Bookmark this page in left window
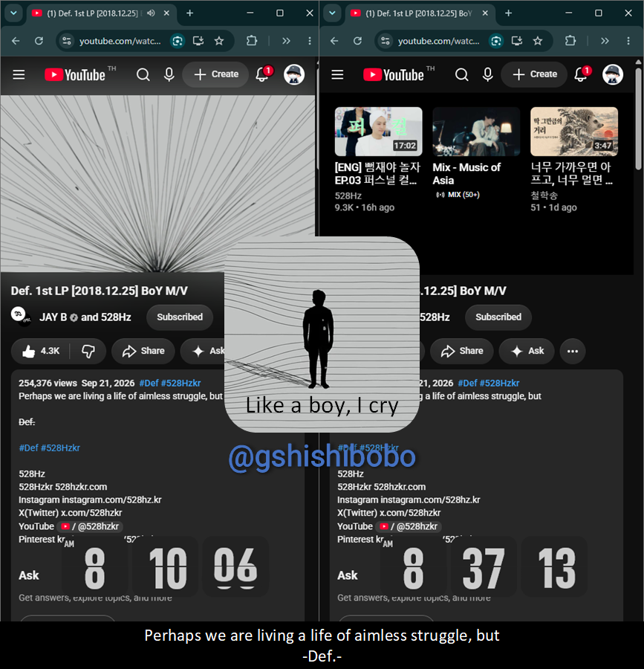 click(219, 41)
